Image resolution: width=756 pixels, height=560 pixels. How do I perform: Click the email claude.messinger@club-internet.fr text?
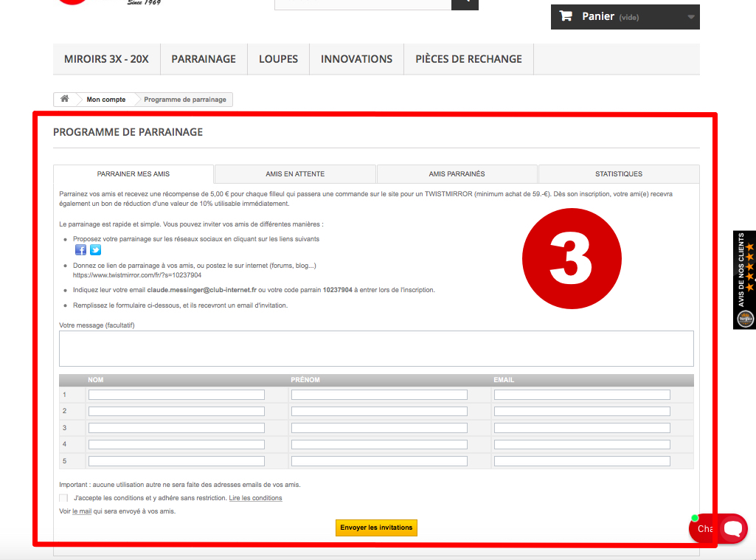pos(201,290)
